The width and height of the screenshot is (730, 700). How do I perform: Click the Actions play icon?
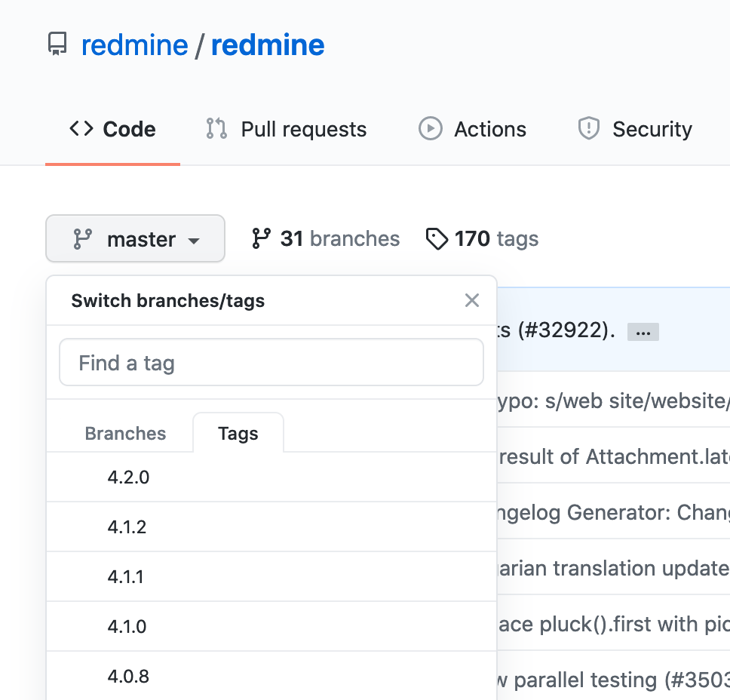430,128
